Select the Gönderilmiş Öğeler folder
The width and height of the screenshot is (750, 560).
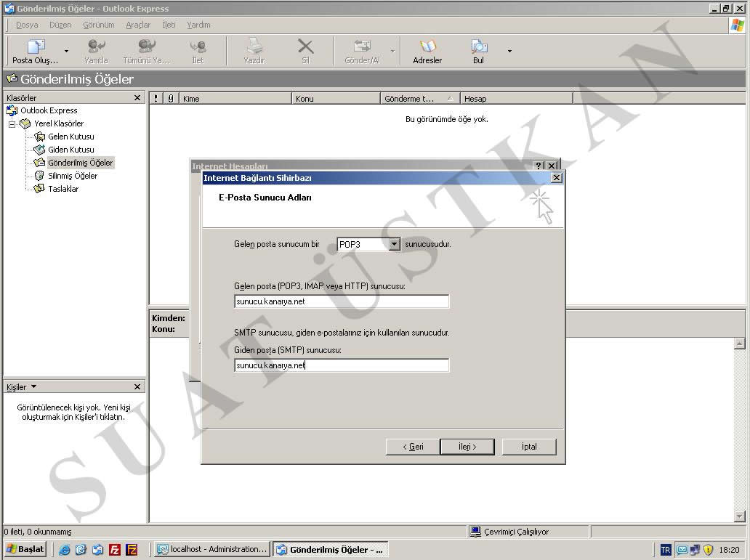coord(81,163)
